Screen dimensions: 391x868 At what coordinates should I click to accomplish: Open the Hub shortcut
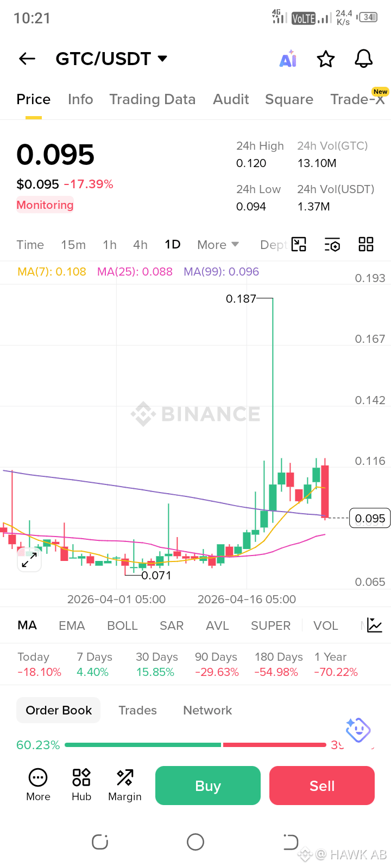coord(81,785)
